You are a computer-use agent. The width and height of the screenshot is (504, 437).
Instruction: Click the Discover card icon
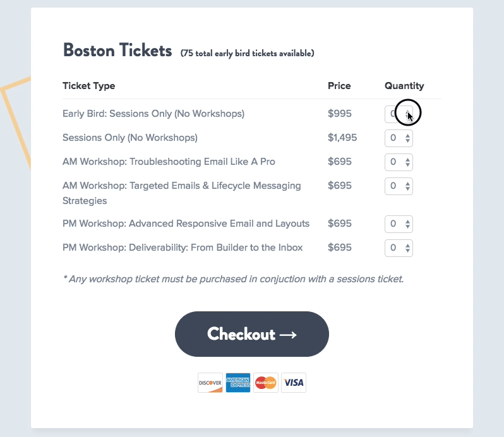click(x=210, y=383)
